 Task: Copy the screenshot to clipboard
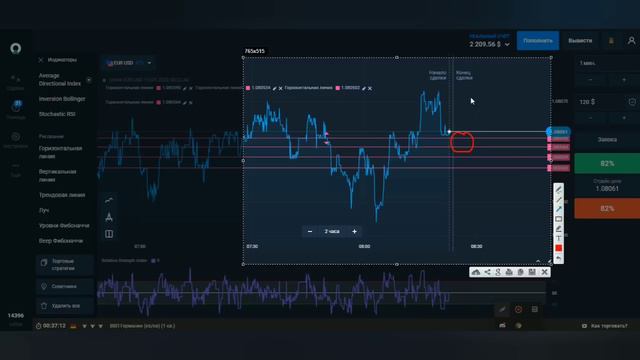click(x=520, y=272)
